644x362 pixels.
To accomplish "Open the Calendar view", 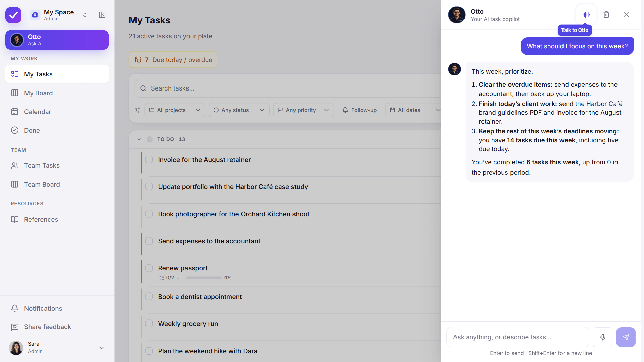I will coord(57,112).
